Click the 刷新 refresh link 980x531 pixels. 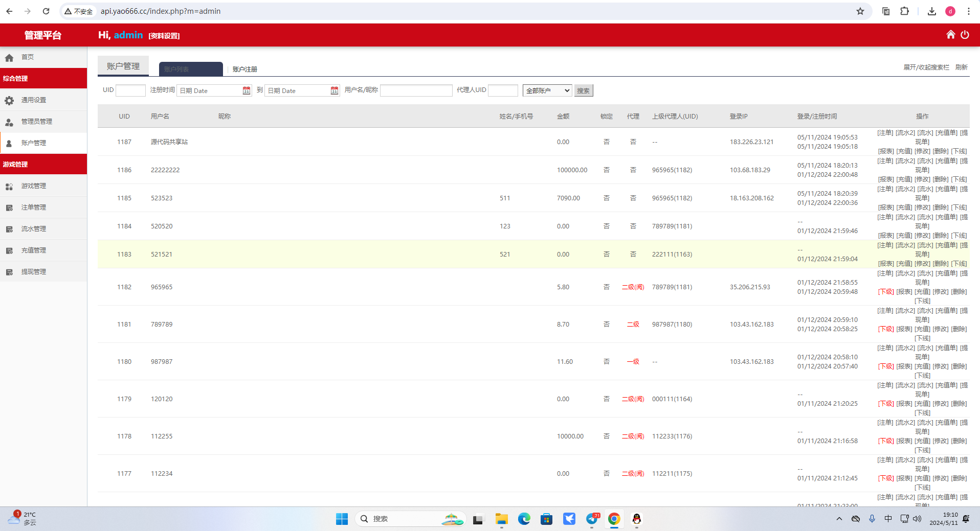[961, 67]
